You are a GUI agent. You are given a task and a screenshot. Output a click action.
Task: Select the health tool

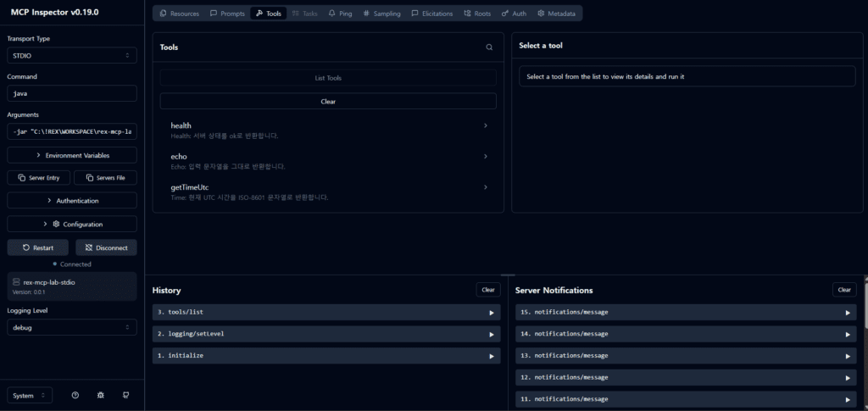(x=328, y=131)
